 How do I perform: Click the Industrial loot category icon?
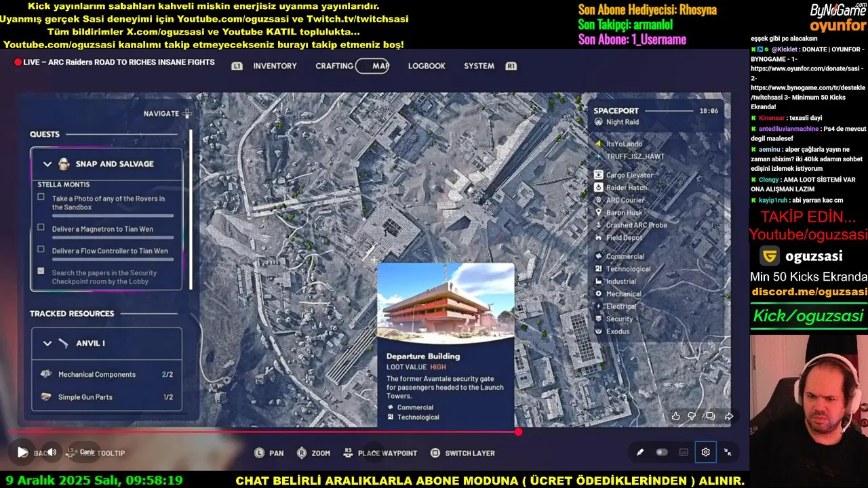pos(599,281)
